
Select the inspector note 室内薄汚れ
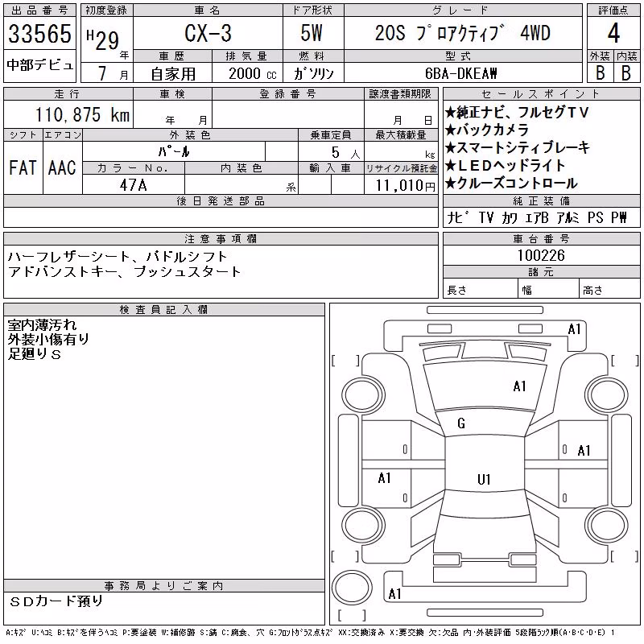click(x=42, y=325)
